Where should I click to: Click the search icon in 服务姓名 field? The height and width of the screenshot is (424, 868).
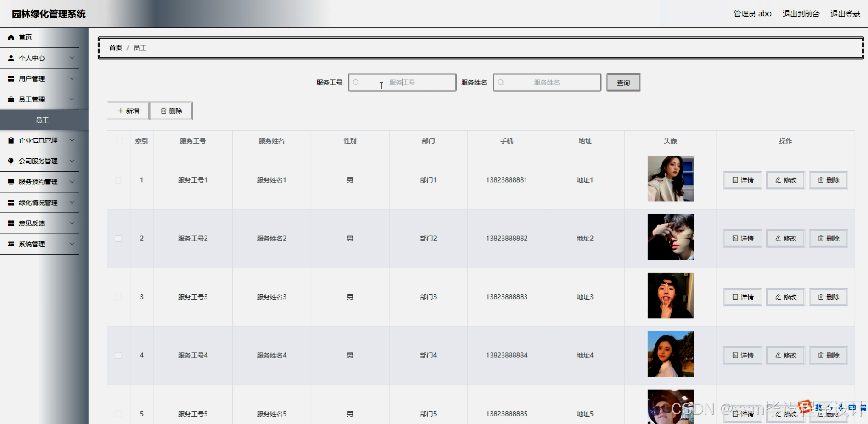point(501,83)
